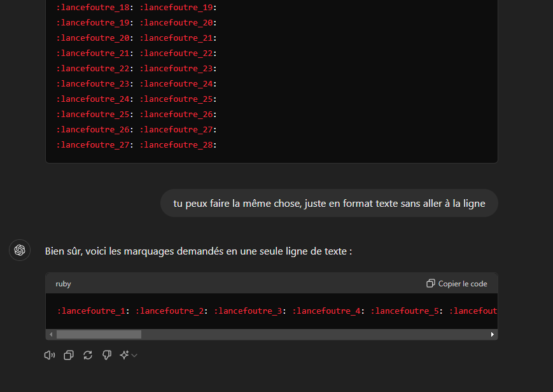
Task: Click the read aloud speaker icon
Action: click(x=50, y=355)
